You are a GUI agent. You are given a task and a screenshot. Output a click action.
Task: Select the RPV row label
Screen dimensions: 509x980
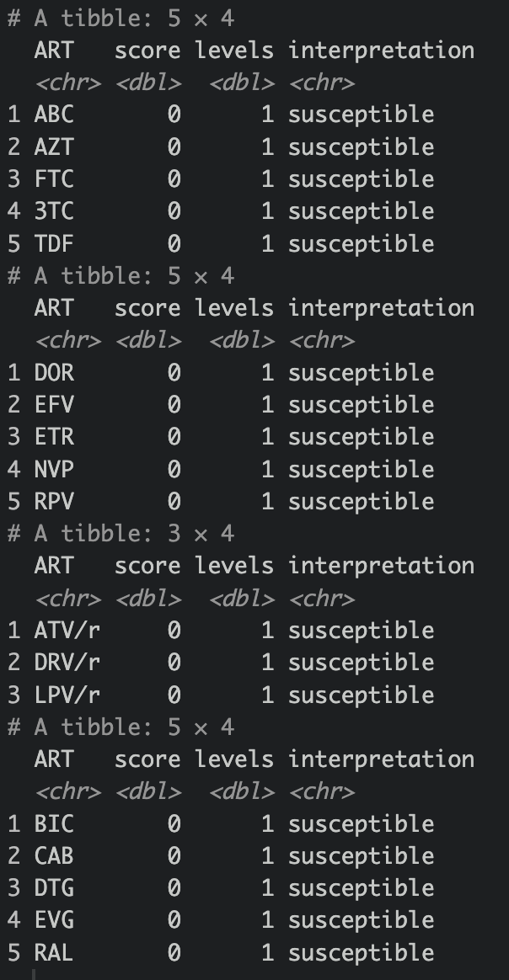click(x=54, y=502)
